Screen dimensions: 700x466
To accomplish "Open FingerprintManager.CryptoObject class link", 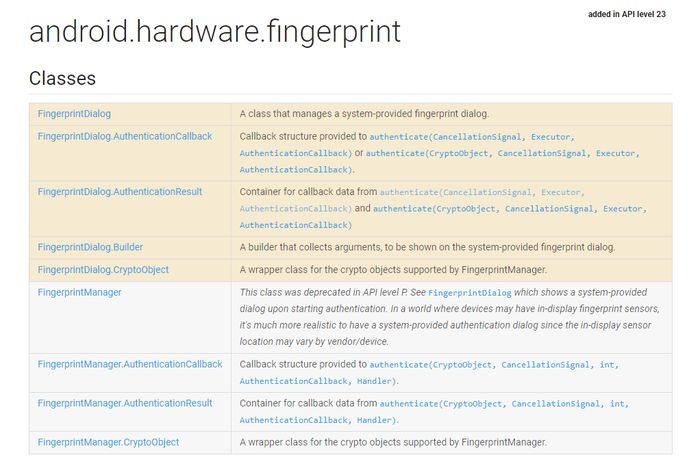I will [108, 442].
